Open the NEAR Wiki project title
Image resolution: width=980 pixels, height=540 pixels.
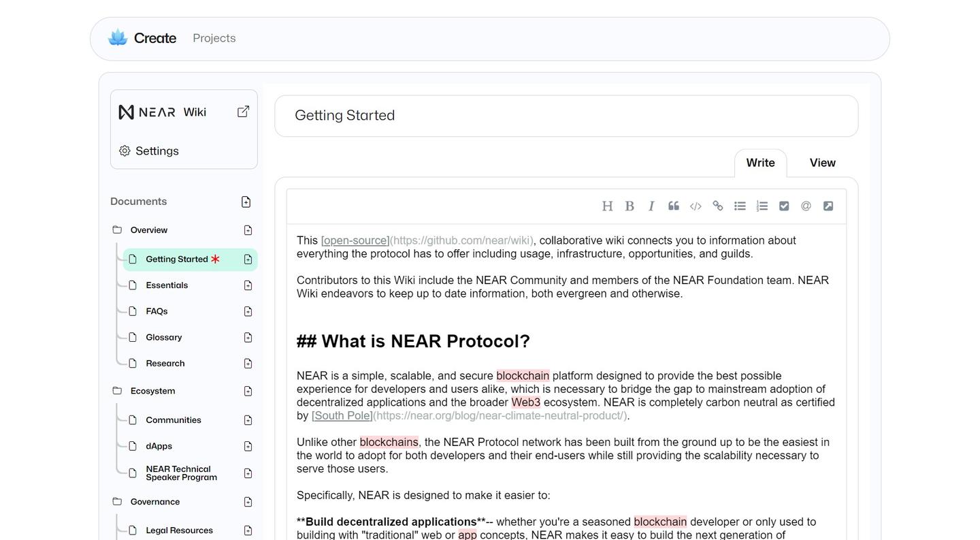pyautogui.click(x=163, y=112)
